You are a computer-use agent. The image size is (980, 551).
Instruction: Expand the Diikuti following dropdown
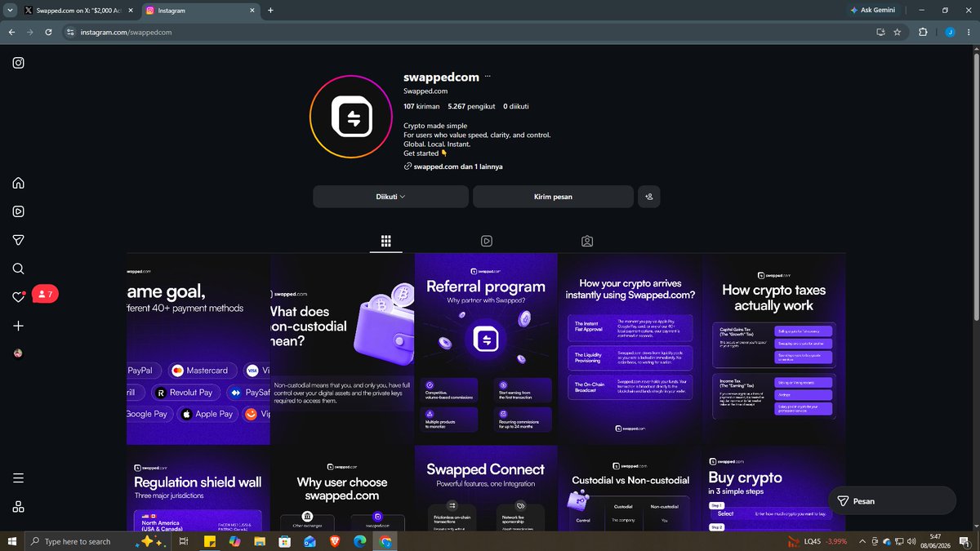coord(390,197)
